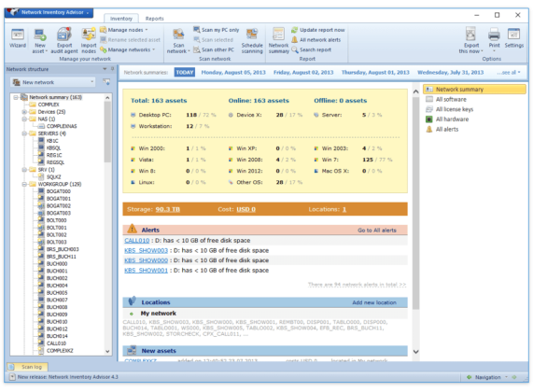Click the icon beside New network dropdown
The image size is (533, 392).
click(106, 82)
